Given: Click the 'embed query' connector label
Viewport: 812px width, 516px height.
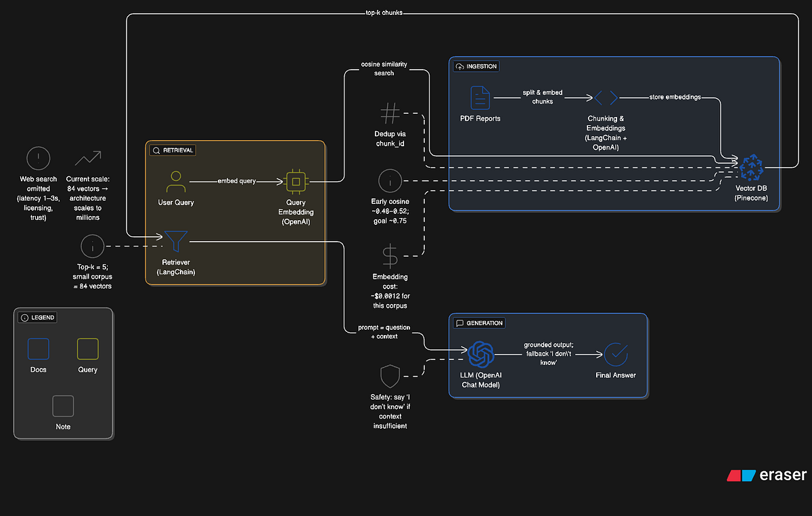Looking at the screenshot, I should [x=237, y=181].
